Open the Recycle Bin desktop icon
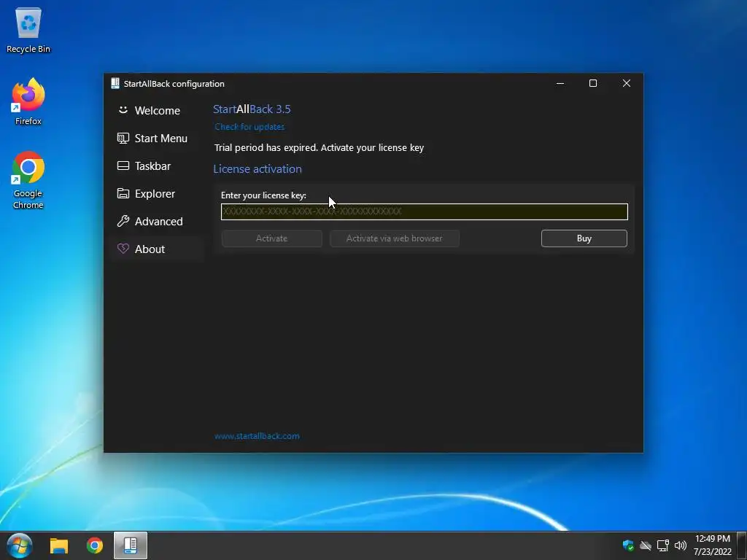This screenshot has height=560, width=747. coord(28,31)
